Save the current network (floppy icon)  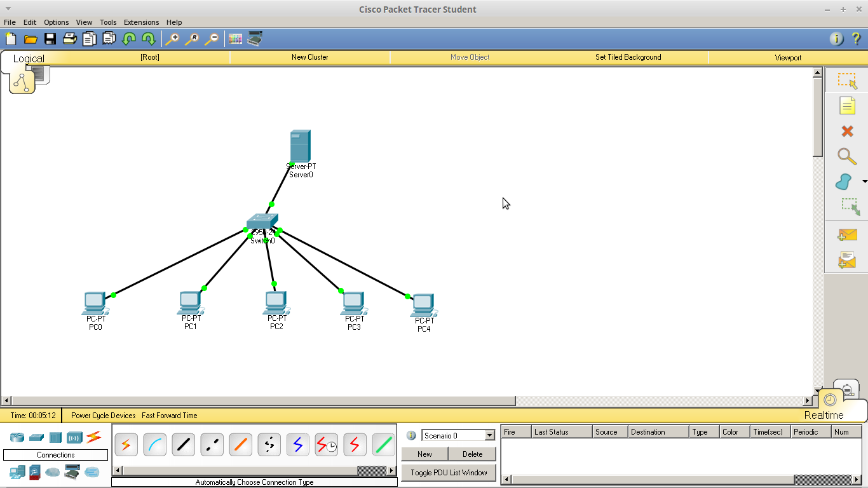tap(50, 39)
